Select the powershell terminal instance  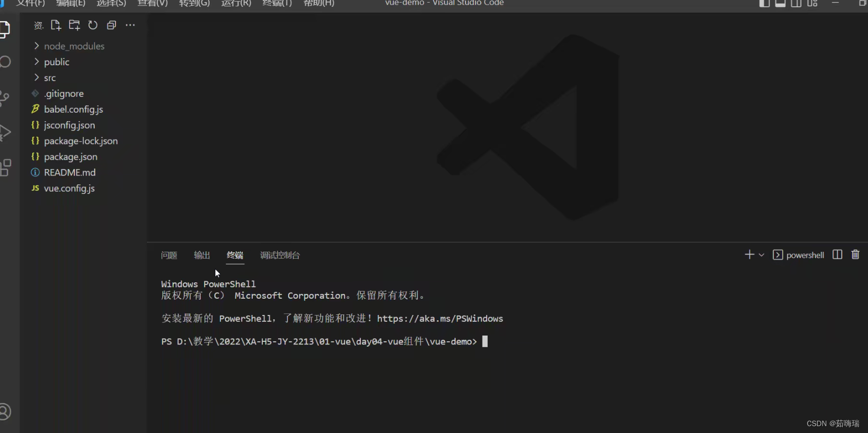coord(798,255)
